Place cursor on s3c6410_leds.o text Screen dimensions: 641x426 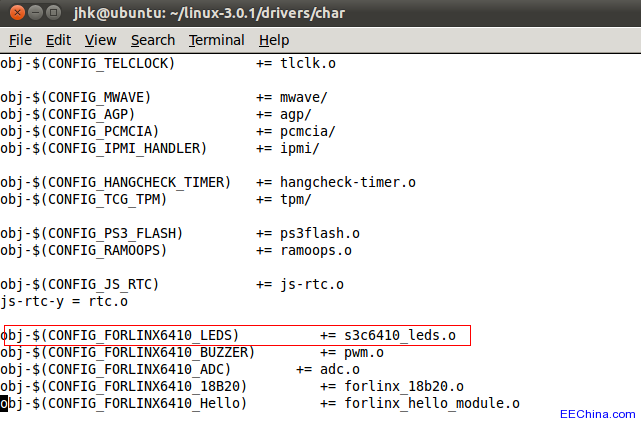400,335
